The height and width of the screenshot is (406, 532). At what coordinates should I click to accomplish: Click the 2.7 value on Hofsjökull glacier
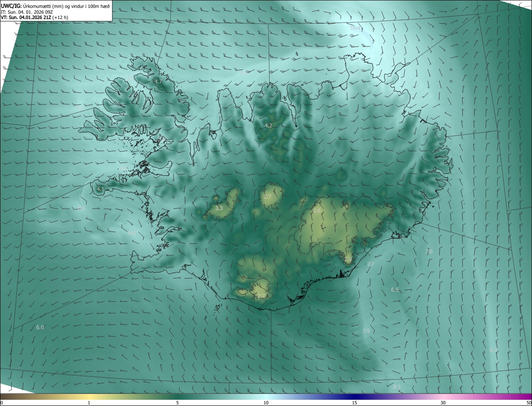coord(268,196)
